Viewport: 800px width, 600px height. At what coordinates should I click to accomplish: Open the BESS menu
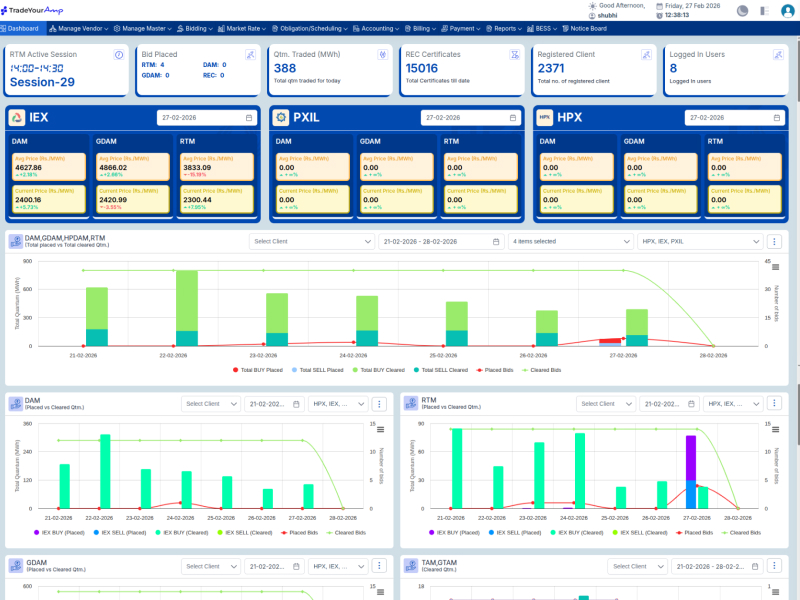pyautogui.click(x=542, y=29)
